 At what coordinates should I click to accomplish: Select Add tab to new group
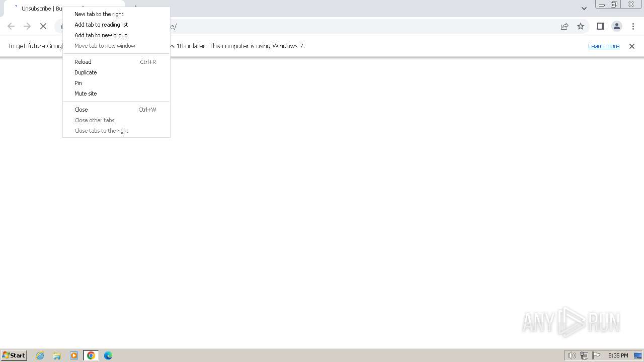116,35
